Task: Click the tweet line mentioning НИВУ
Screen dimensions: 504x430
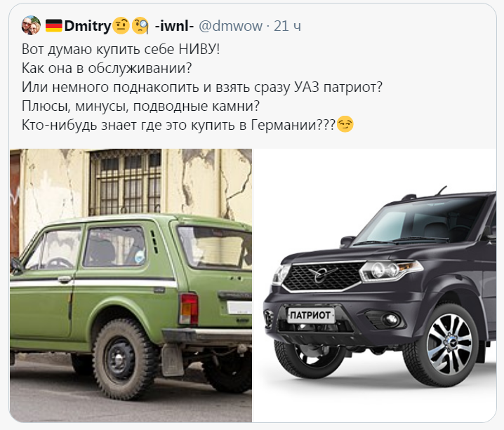Action: (x=121, y=49)
